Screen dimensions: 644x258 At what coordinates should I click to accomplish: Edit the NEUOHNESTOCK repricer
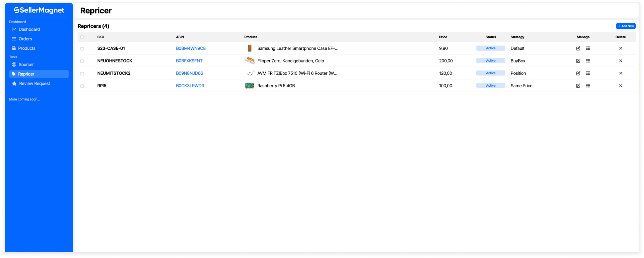click(x=578, y=61)
